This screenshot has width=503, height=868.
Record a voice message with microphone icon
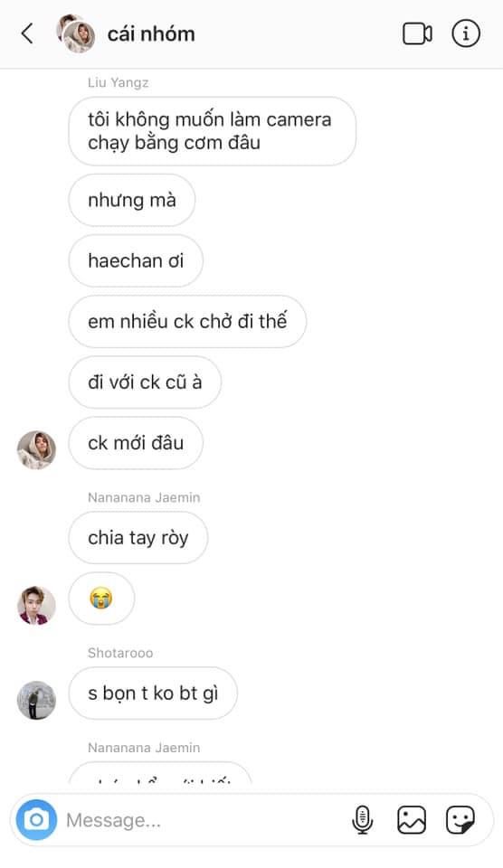pos(362,820)
